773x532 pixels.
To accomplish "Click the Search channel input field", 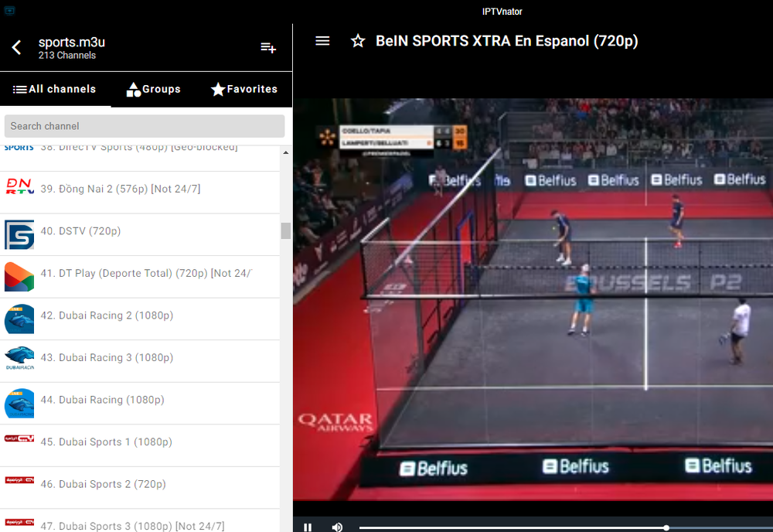I will [x=145, y=126].
